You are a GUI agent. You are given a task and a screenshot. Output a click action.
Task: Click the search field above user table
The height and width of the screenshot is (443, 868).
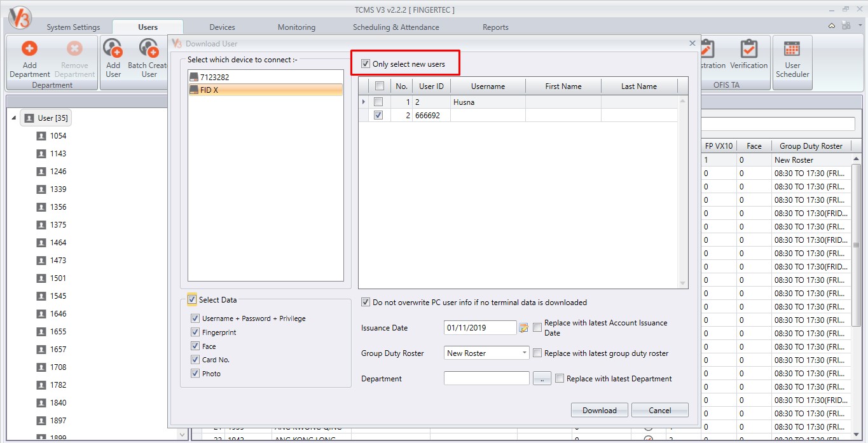(778, 124)
